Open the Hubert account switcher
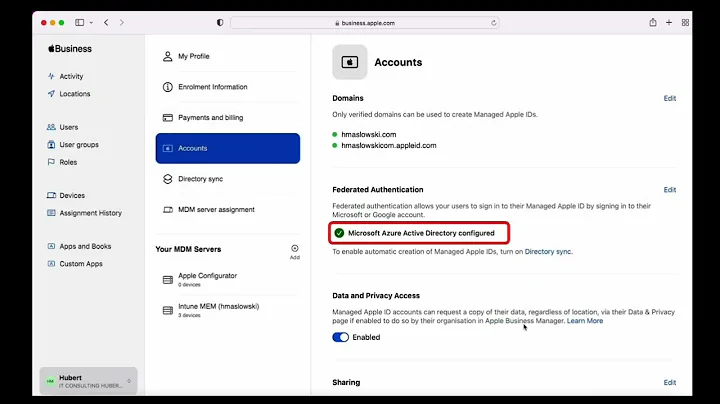 point(88,381)
